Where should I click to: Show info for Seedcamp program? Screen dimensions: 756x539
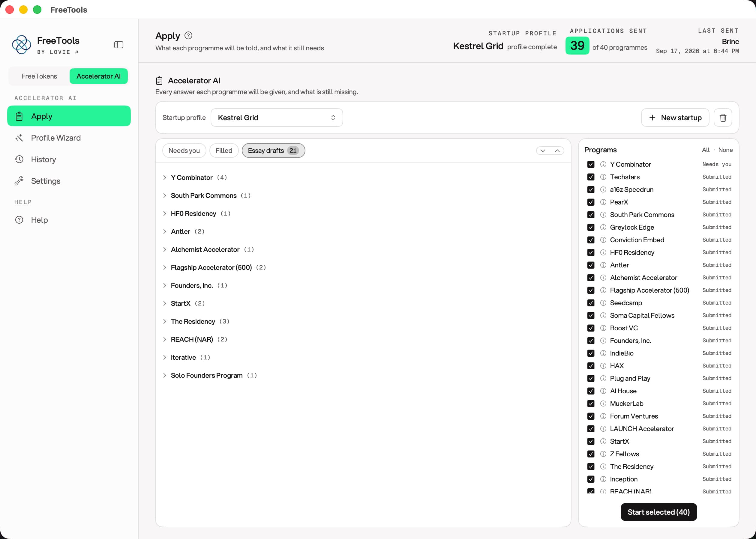(603, 303)
